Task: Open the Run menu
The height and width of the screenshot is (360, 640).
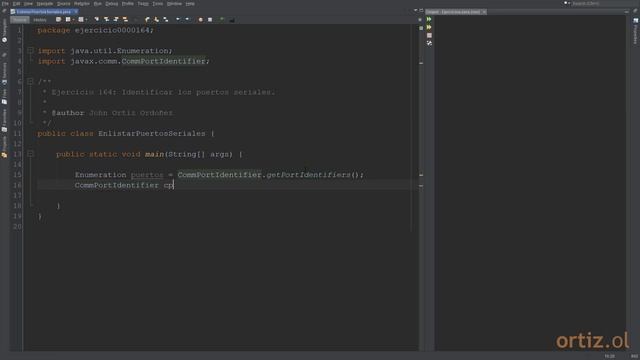Action: (98, 4)
